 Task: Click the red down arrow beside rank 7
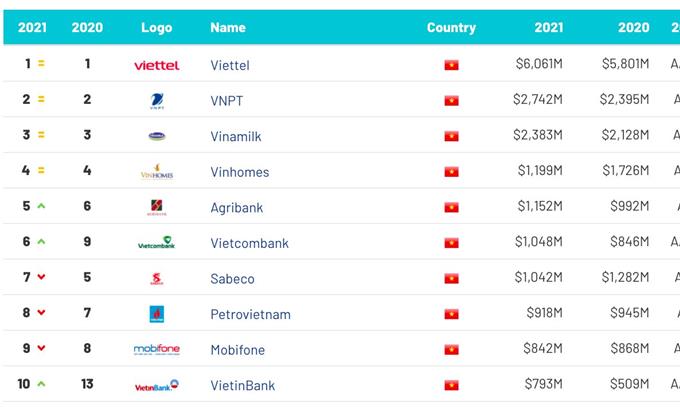pyautogui.click(x=41, y=277)
